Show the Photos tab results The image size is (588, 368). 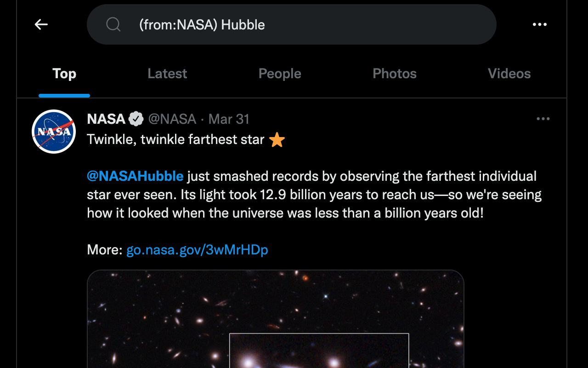click(395, 74)
